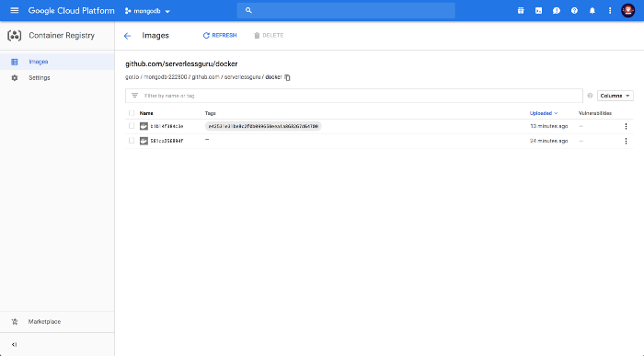The height and width of the screenshot is (356, 644).
Task: Click the '24 minutes ago' upload time
Action: click(x=548, y=141)
